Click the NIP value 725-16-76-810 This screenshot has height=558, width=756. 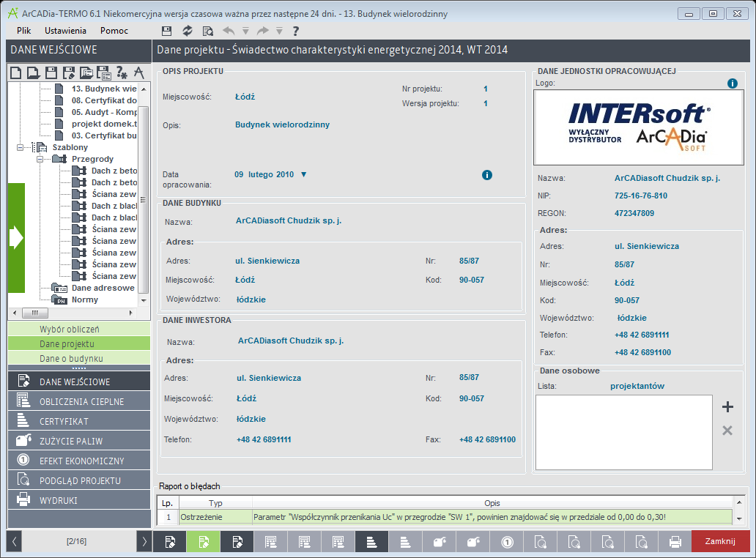640,196
